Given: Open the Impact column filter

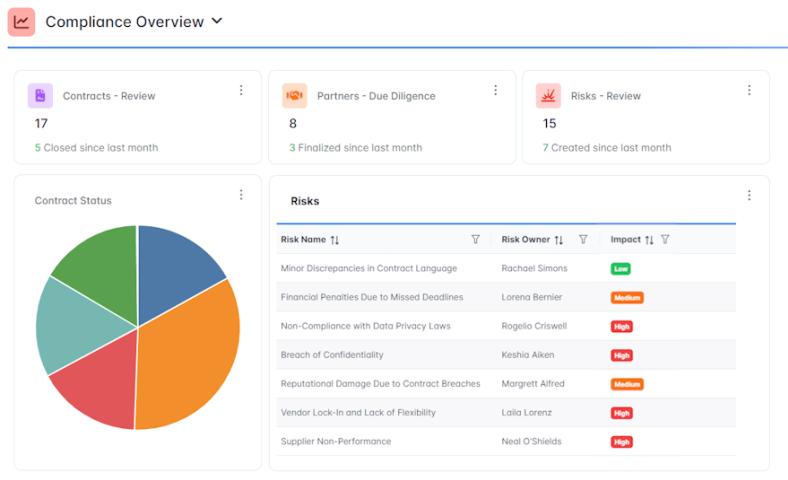Looking at the screenshot, I should point(665,240).
